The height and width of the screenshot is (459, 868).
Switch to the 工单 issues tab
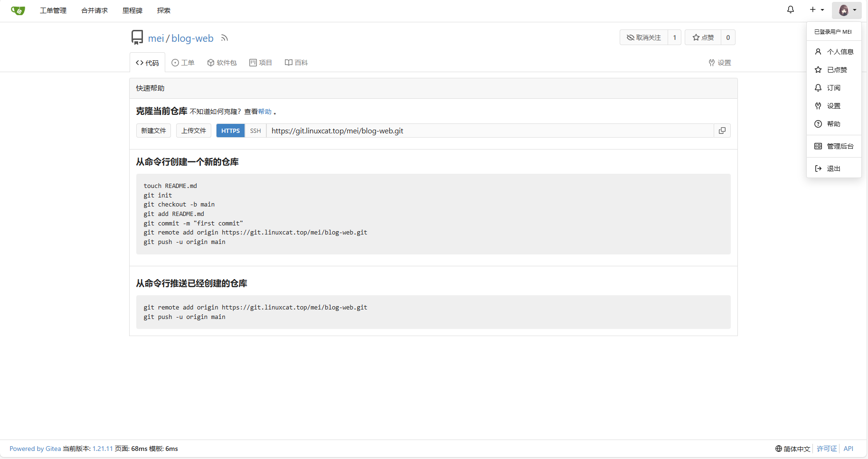pos(183,63)
